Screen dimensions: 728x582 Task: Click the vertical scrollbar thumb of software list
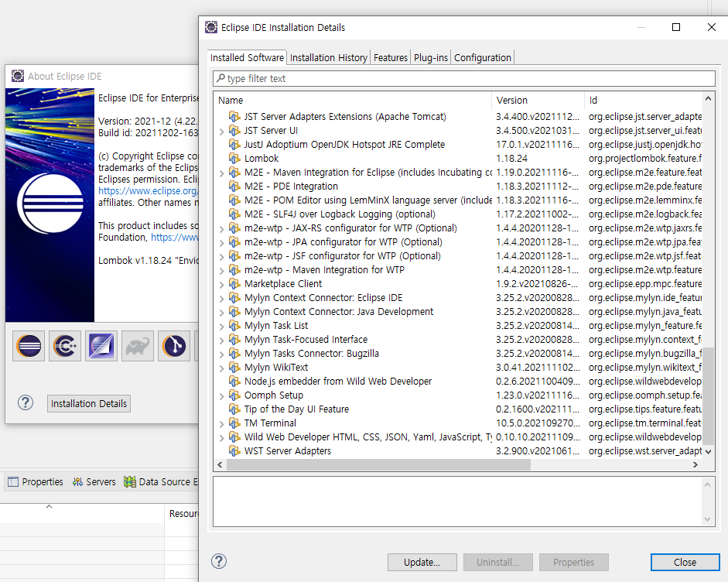(x=708, y=395)
